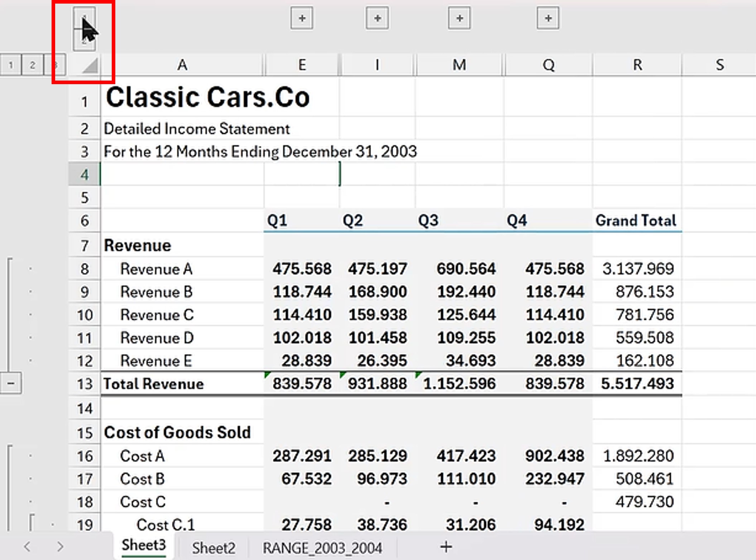Image resolution: width=756 pixels, height=560 pixels.
Task: Add a new sheet with plus icon
Action: click(x=446, y=547)
